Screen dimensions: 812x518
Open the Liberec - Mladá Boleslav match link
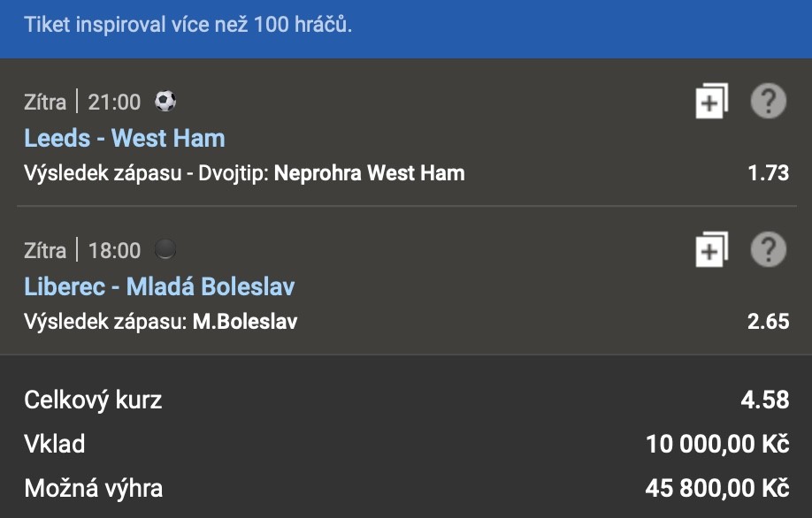159,286
